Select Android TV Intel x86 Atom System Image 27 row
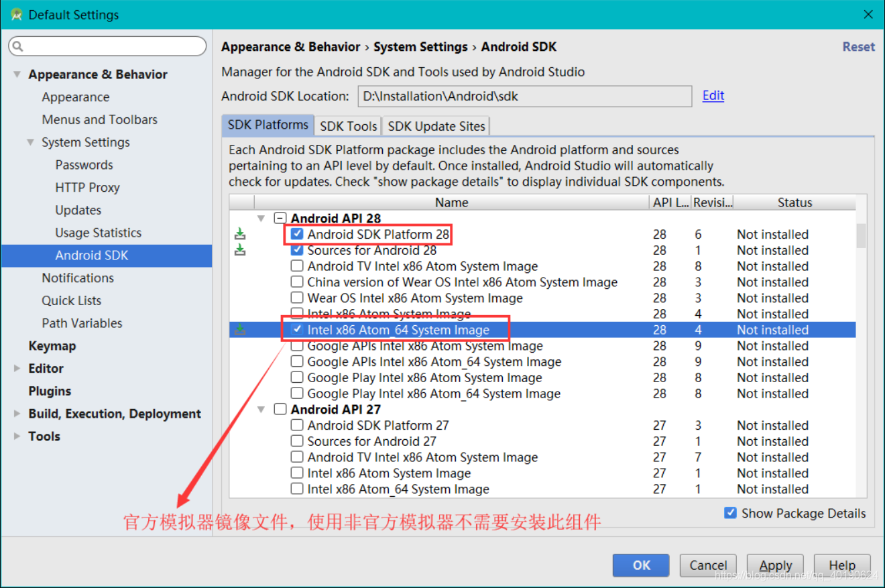The width and height of the screenshot is (885, 588). tap(542, 457)
